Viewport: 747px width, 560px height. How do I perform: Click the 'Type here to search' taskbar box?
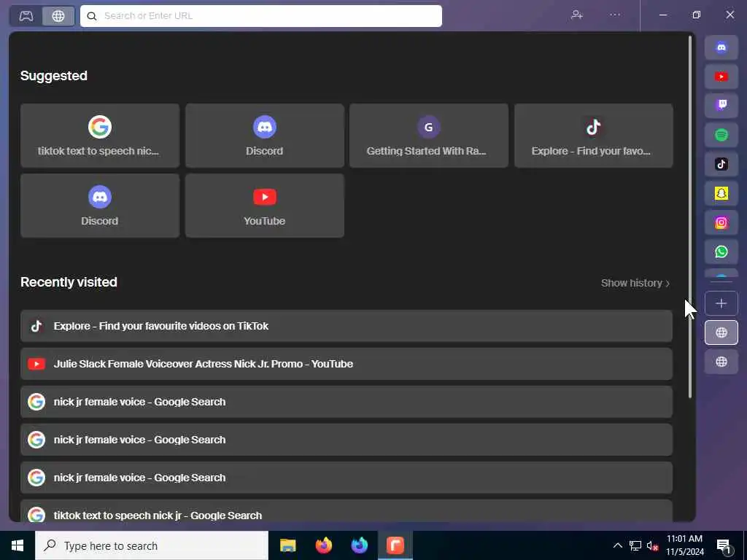152,545
